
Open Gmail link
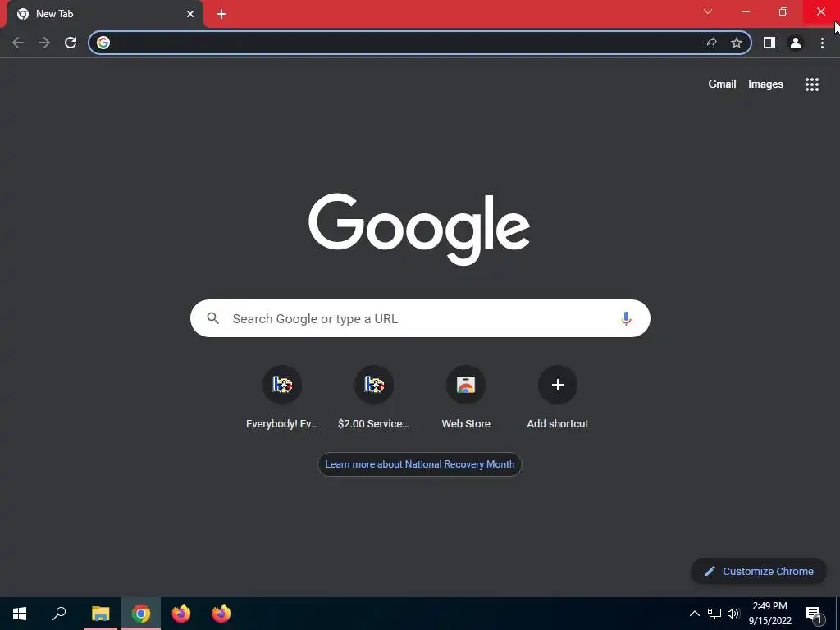pos(722,84)
